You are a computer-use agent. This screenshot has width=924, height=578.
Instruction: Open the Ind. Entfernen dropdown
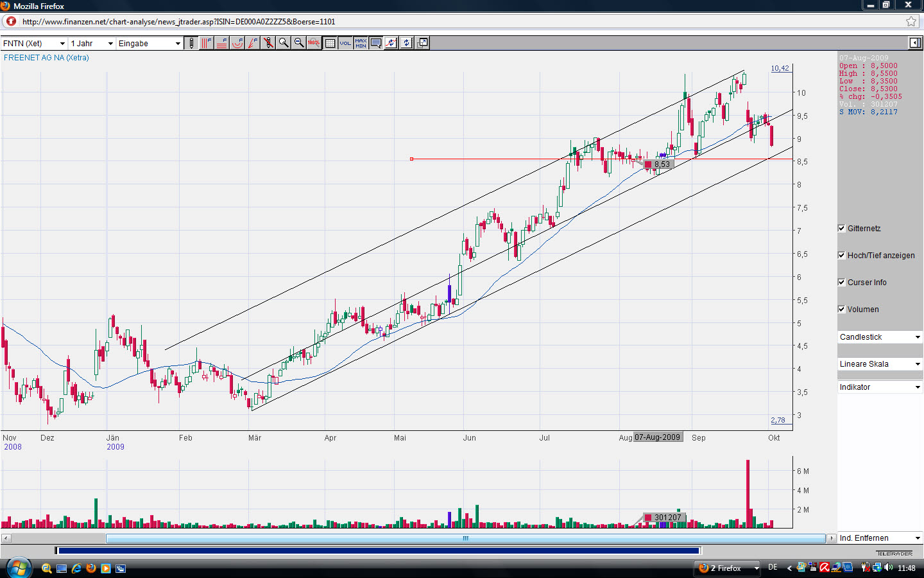pyautogui.click(x=880, y=538)
